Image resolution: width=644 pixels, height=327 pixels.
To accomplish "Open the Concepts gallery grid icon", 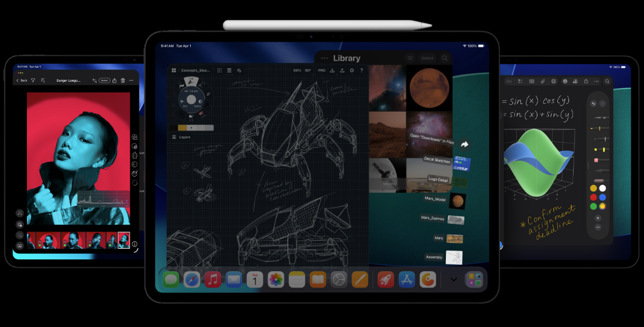I will [x=174, y=70].
